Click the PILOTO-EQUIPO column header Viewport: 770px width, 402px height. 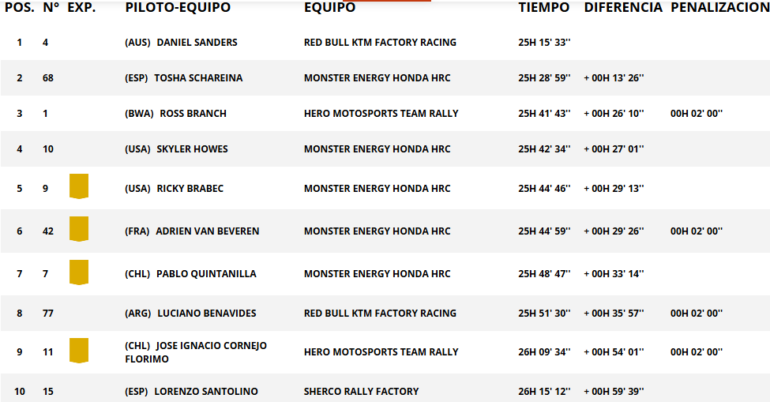click(177, 8)
